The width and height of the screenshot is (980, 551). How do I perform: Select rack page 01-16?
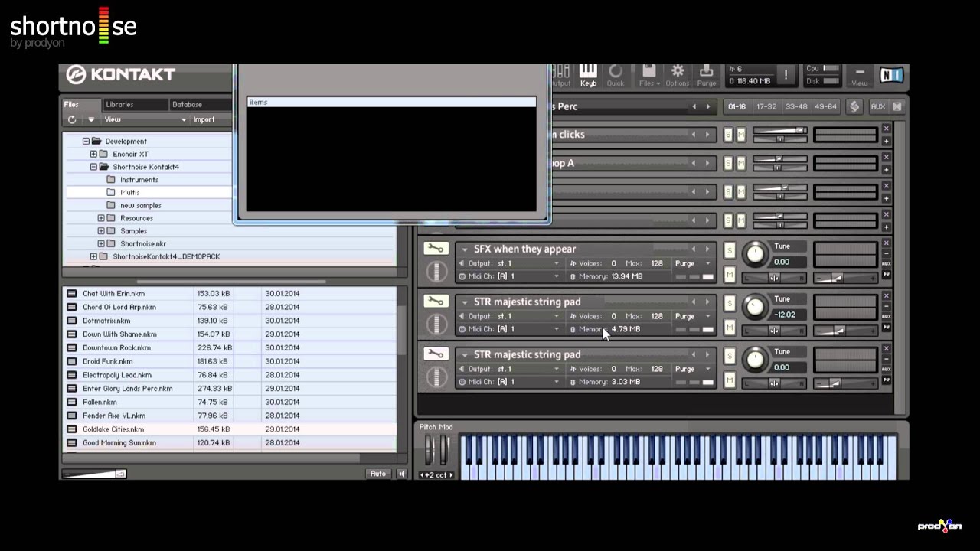click(737, 106)
